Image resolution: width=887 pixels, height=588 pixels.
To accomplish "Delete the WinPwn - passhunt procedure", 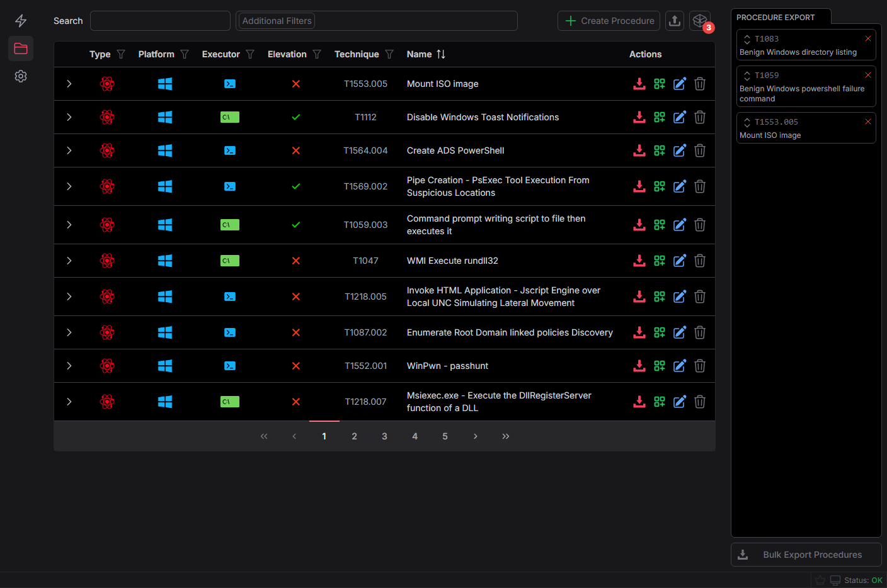I will coord(699,366).
